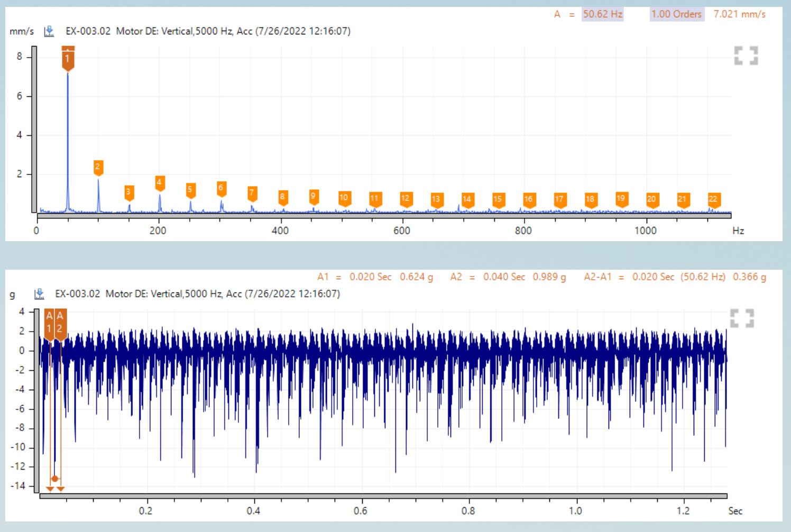Image resolution: width=791 pixels, height=532 pixels.
Task: Select the A2 cursor flag on the waveform
Action: click(60, 324)
